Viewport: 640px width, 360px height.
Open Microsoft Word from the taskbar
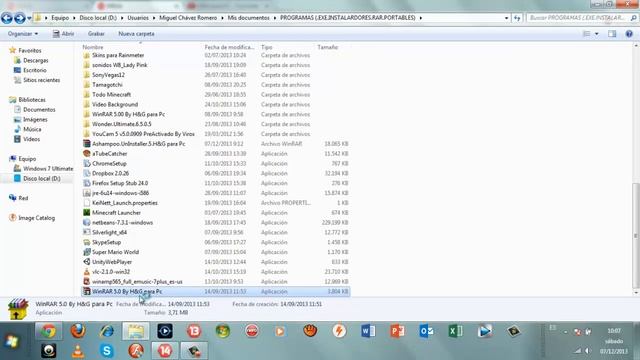point(368,331)
